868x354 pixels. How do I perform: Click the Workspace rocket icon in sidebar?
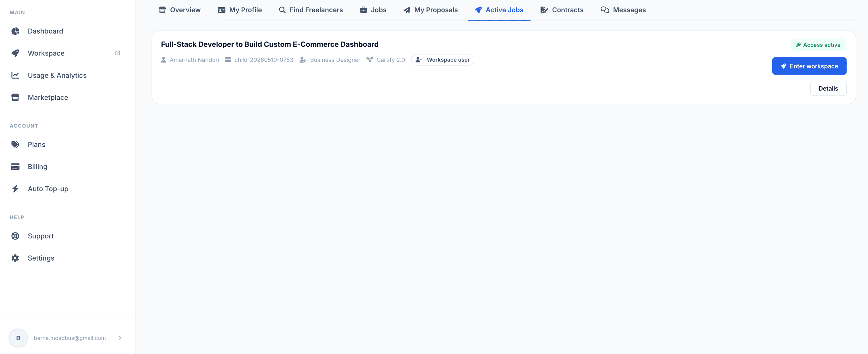[x=15, y=53]
